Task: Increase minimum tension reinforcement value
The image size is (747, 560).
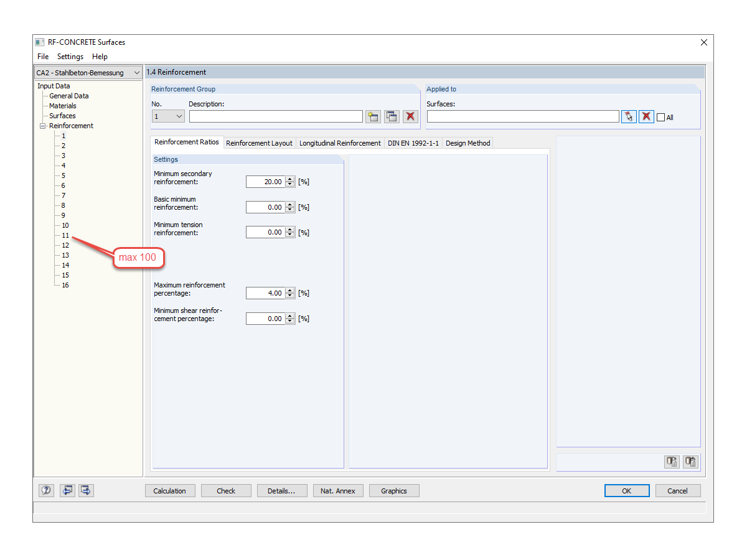Action: (x=289, y=230)
